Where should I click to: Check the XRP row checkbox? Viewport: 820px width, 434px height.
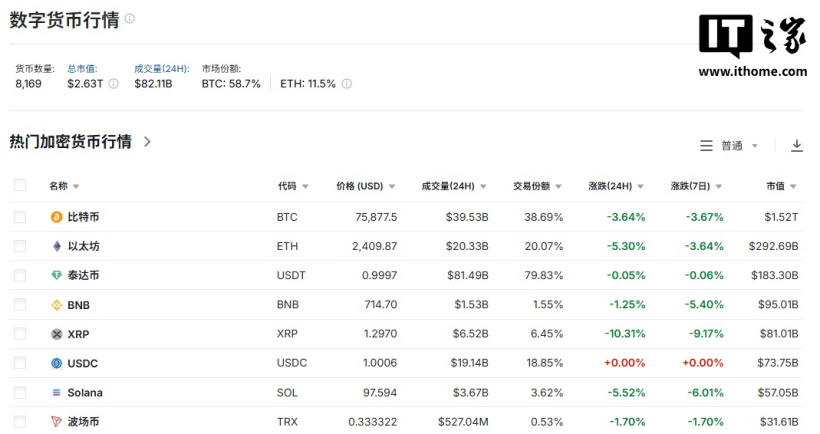pos(20,334)
